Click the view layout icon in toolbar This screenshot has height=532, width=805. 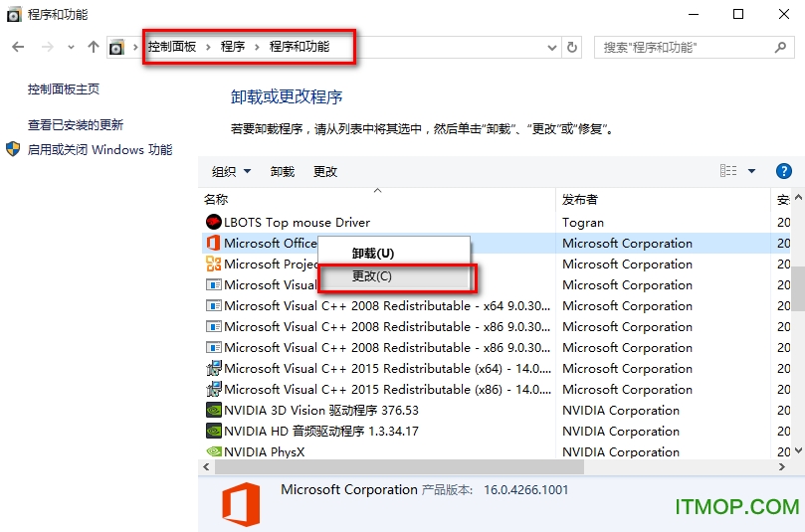coord(728,171)
